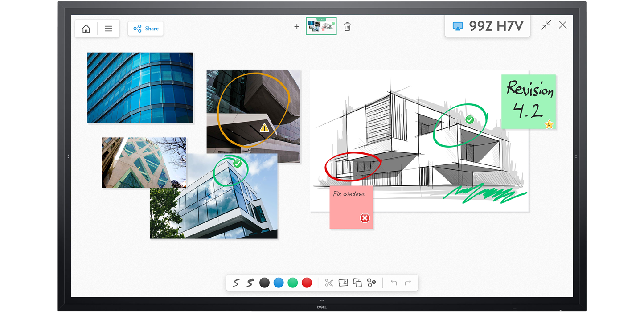Open the trash to delete the page
The width and height of the screenshot is (644, 312).
(x=347, y=27)
